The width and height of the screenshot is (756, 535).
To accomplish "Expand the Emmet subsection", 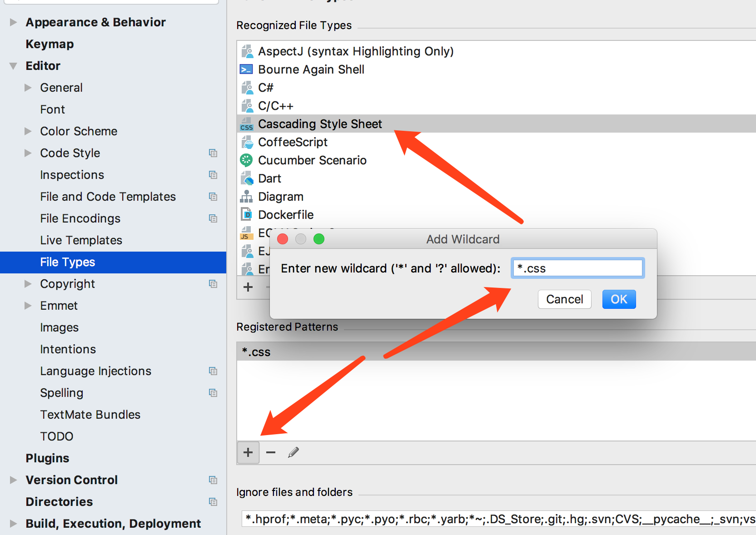I will pyautogui.click(x=28, y=306).
